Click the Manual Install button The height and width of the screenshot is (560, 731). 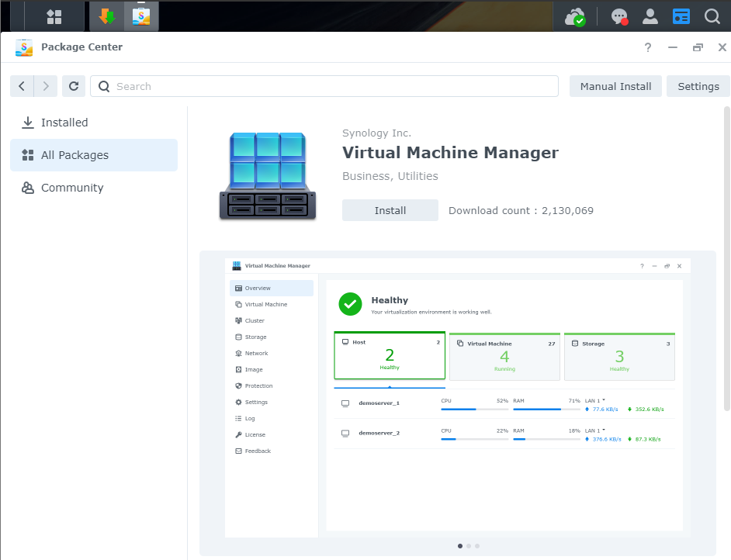coord(615,86)
